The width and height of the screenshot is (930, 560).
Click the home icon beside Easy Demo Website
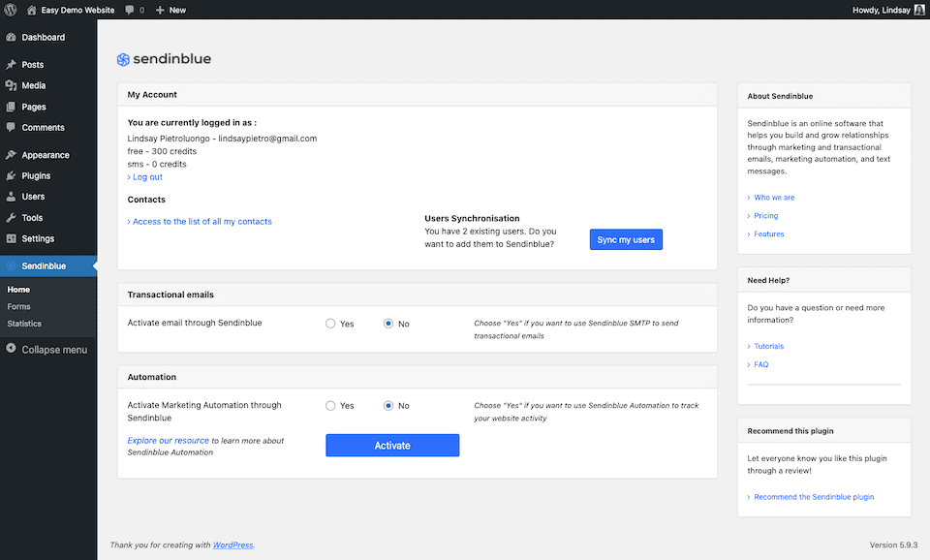coord(31,10)
